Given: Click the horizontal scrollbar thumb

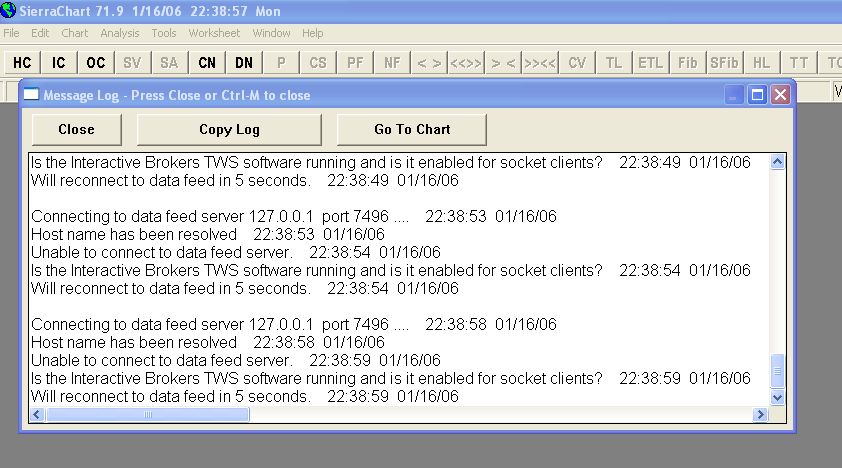Looking at the screenshot, I should click(x=148, y=414).
